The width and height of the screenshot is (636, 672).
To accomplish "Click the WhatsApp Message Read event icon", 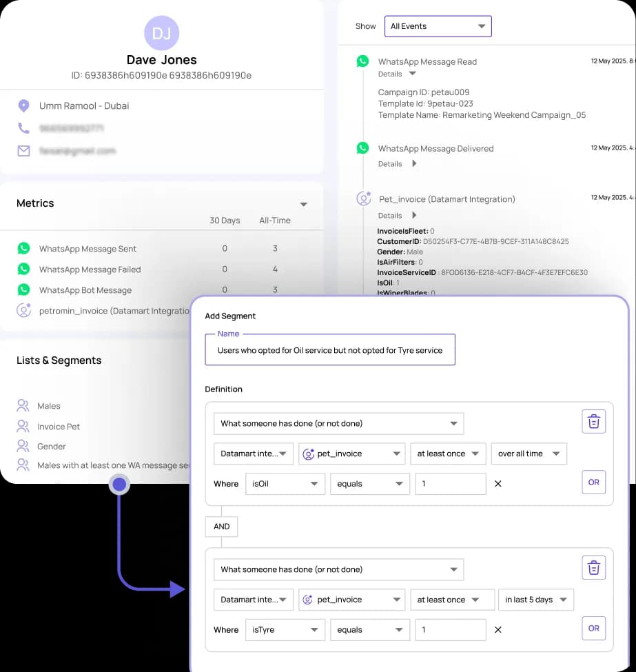I will [x=362, y=61].
